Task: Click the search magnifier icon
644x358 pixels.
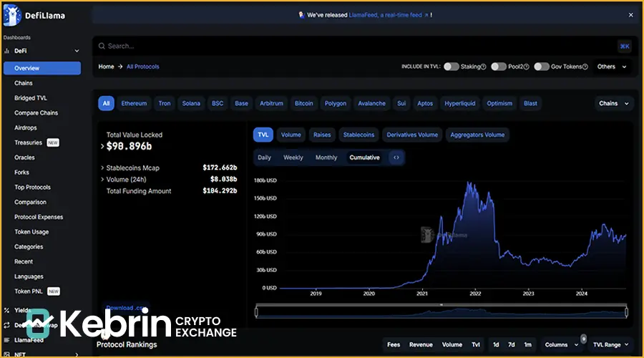Action: click(x=102, y=46)
